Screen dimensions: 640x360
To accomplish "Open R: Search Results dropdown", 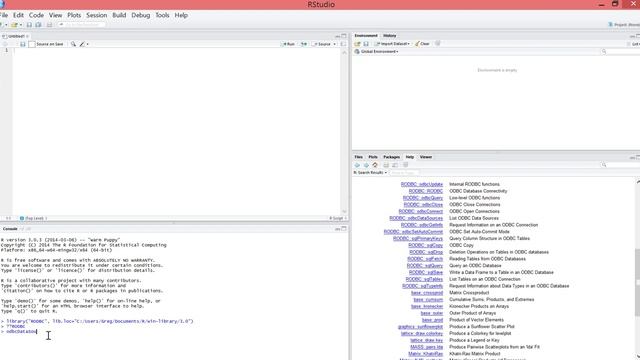I will point(370,173).
